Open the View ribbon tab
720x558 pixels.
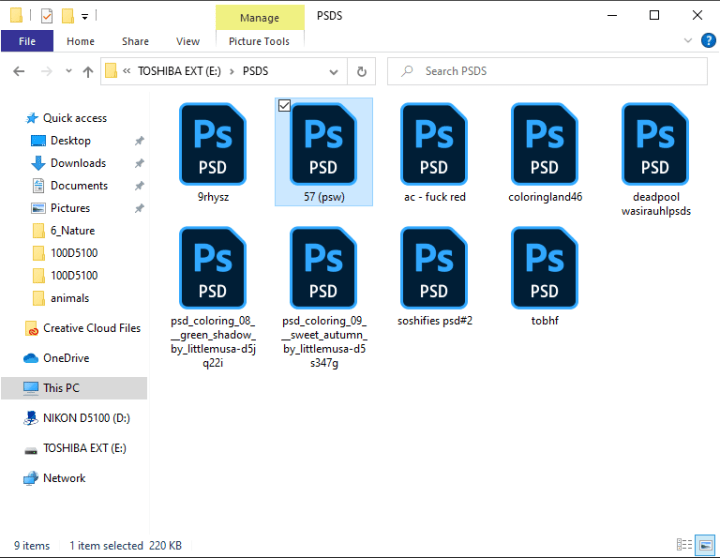188,41
